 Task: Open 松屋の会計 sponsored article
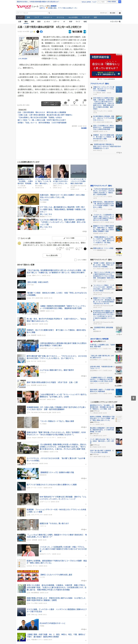point(62,196)
